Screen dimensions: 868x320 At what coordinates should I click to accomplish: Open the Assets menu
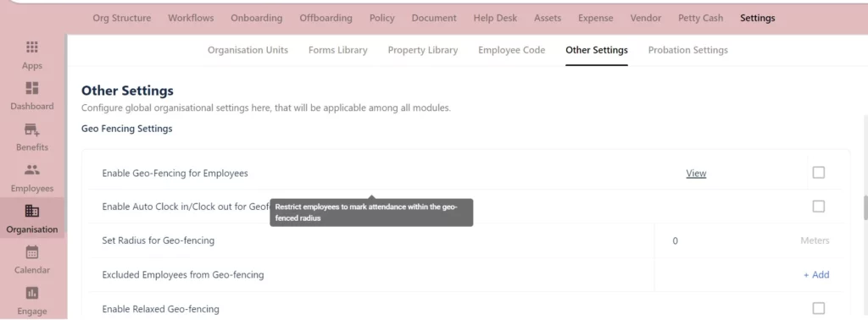pyautogui.click(x=548, y=18)
